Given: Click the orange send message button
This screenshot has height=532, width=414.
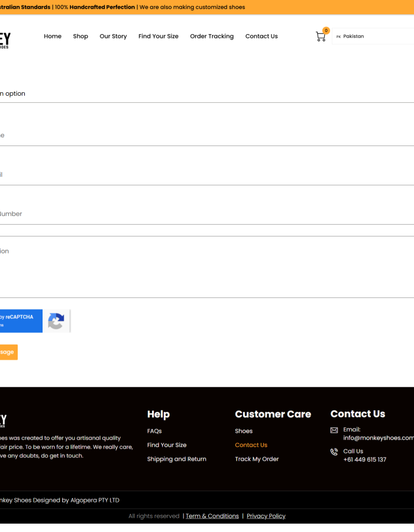Looking at the screenshot, I should click(8, 352).
